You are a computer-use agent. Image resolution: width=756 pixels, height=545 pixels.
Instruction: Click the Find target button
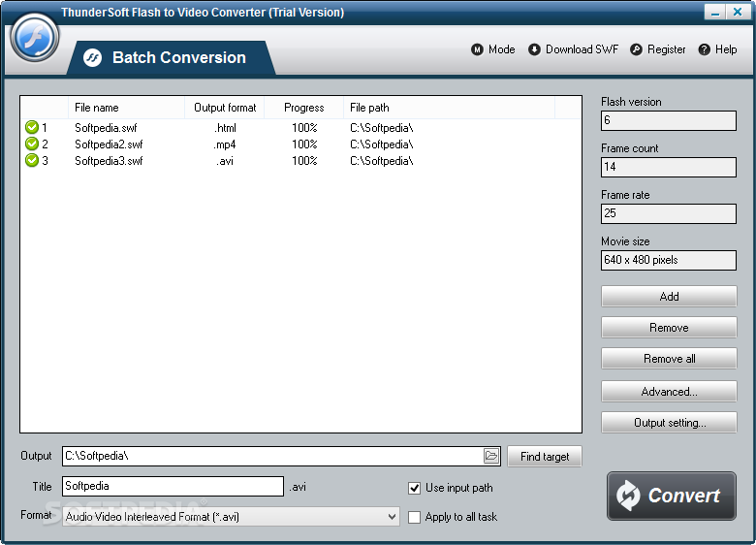pos(545,456)
